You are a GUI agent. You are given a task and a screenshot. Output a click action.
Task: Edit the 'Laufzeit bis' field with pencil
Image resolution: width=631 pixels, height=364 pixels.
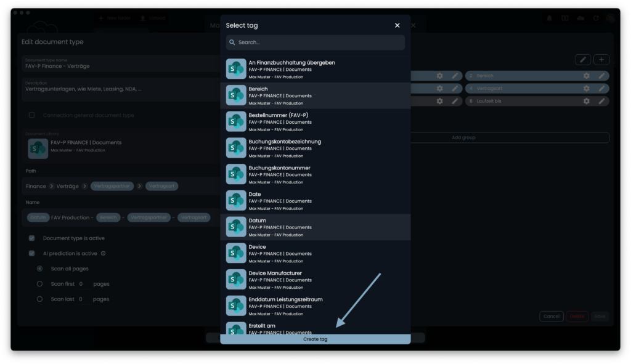click(x=601, y=102)
